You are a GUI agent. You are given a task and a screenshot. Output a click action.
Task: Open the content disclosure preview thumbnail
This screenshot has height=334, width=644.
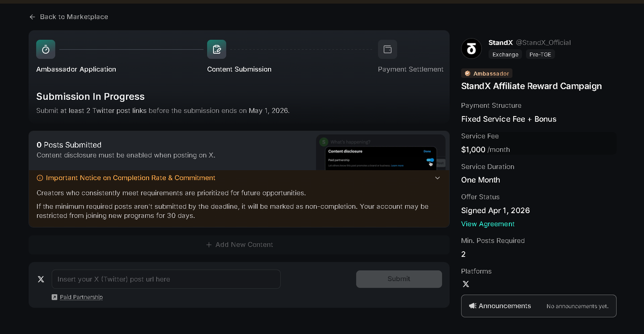pyautogui.click(x=381, y=153)
